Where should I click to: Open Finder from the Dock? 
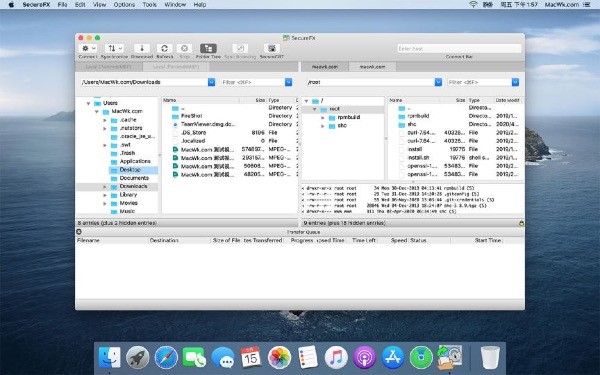pos(109,358)
